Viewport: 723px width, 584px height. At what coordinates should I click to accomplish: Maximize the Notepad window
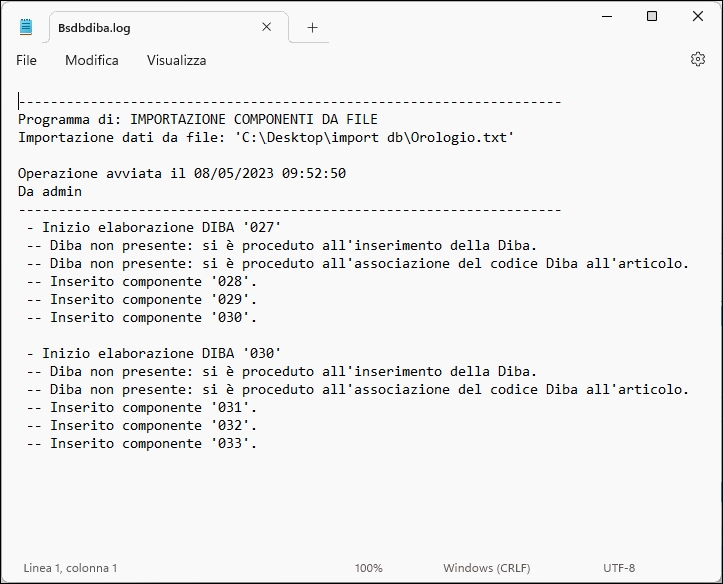tap(652, 16)
